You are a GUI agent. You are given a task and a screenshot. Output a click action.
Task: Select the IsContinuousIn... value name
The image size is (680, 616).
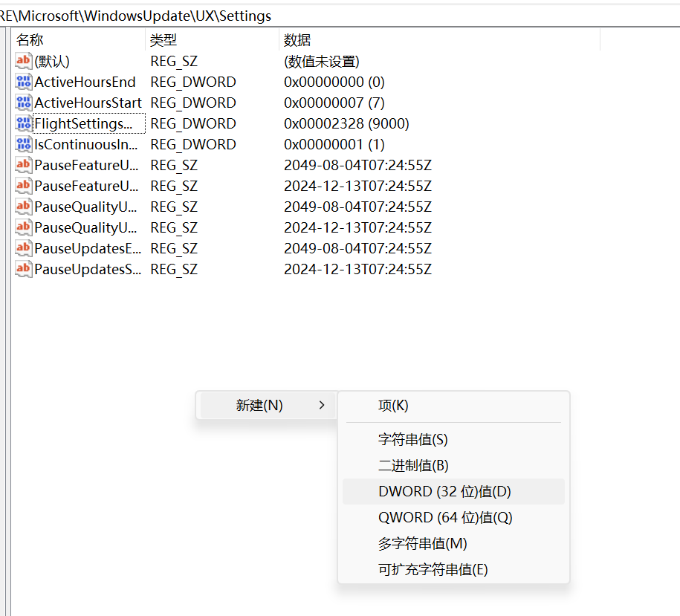(86, 144)
